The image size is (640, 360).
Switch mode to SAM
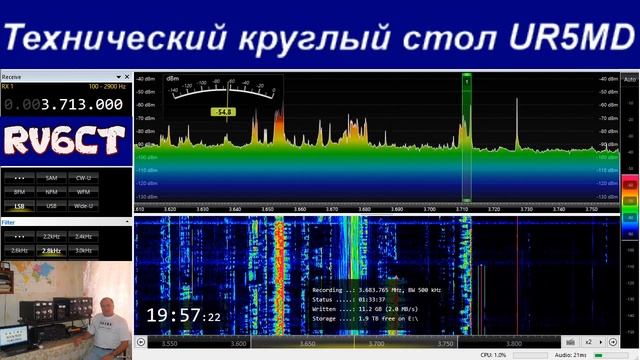[51, 178]
